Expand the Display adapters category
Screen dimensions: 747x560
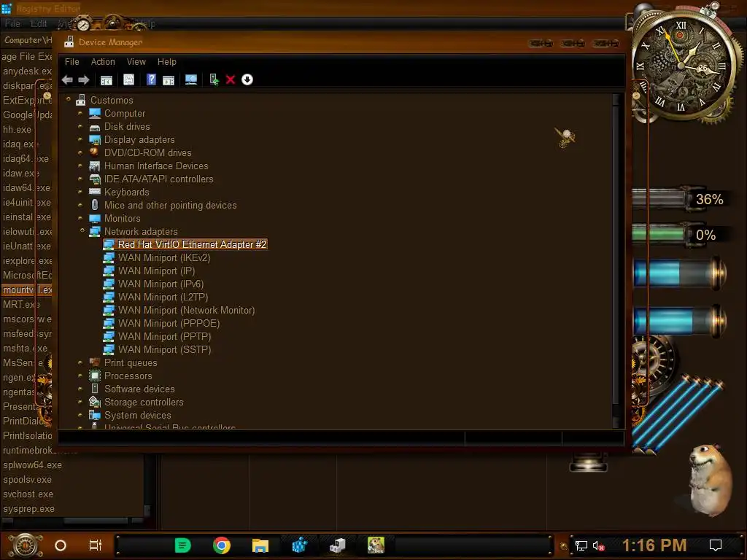[x=80, y=139]
